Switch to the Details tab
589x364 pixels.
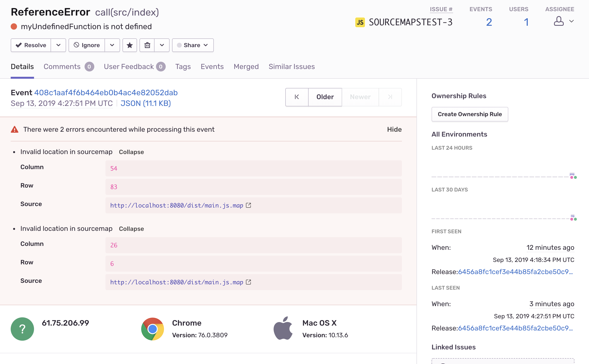22,67
